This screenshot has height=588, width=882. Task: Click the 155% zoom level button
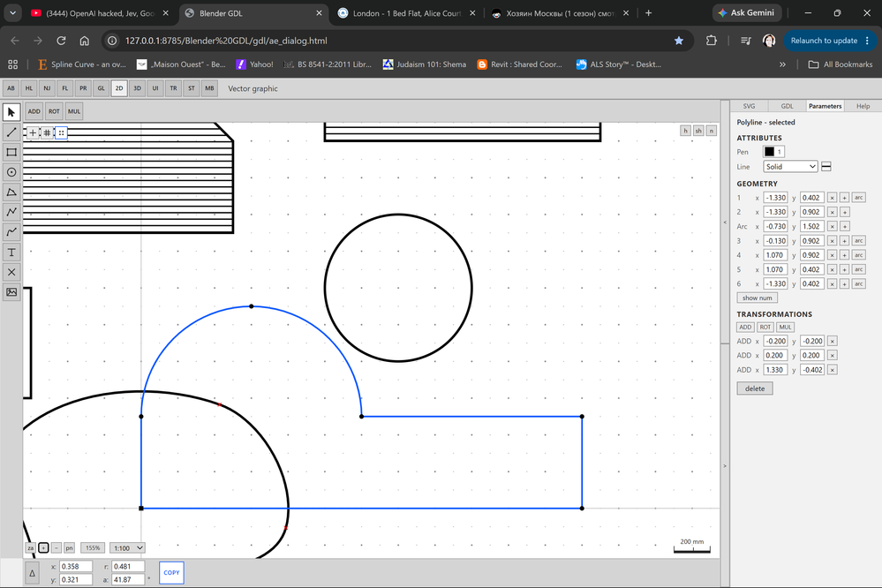[x=93, y=548]
